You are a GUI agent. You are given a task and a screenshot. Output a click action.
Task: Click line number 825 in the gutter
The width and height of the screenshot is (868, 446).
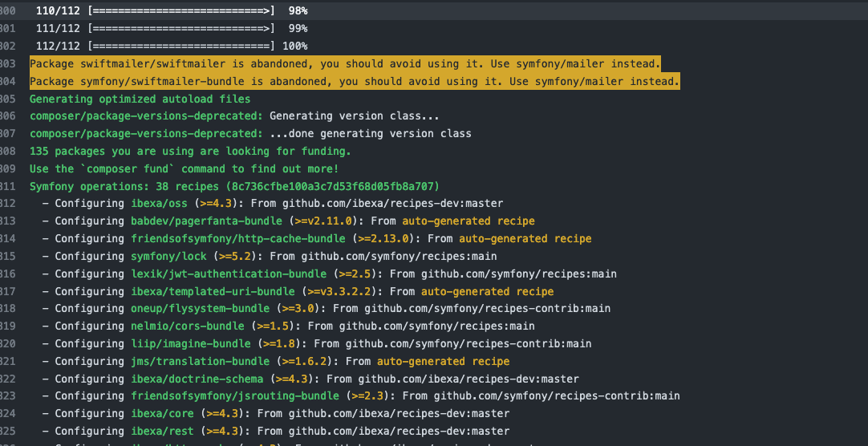click(8, 431)
